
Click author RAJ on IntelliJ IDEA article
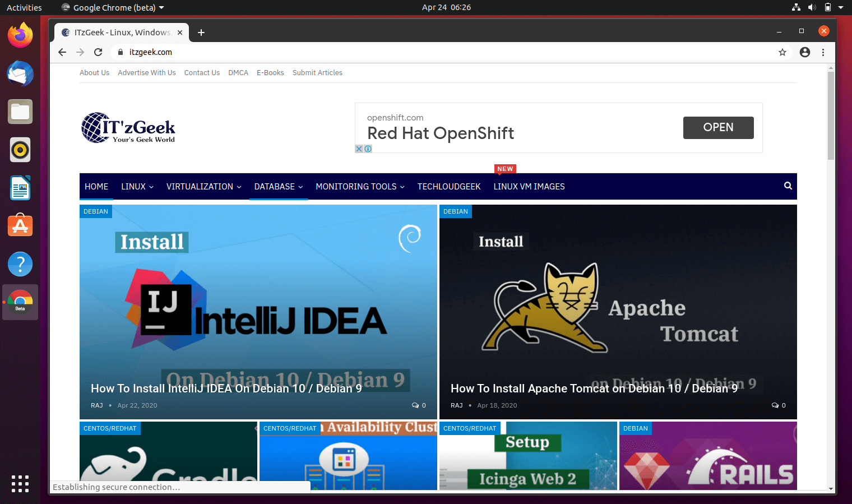[97, 405]
